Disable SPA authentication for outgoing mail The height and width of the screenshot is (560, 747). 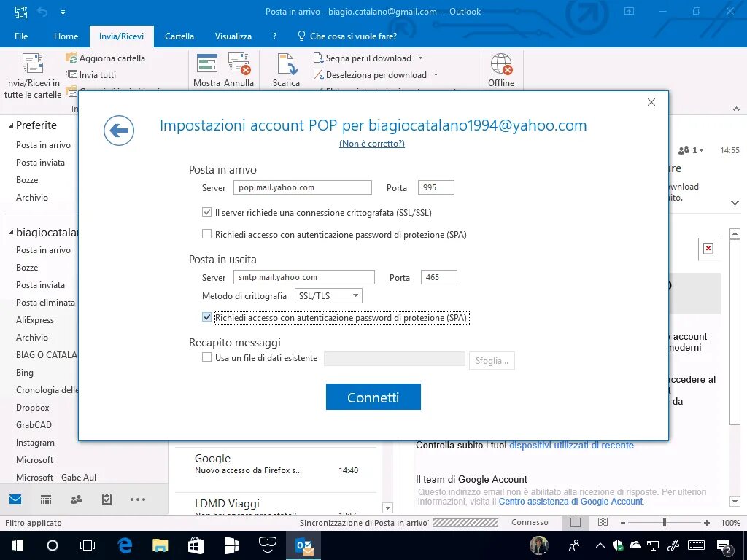coord(206,317)
